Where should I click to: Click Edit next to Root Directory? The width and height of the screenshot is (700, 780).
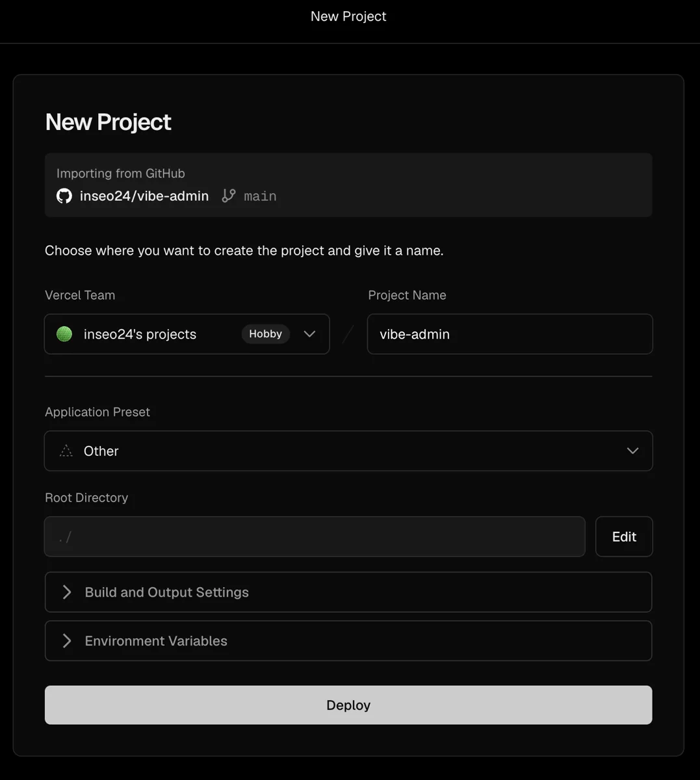pos(624,536)
